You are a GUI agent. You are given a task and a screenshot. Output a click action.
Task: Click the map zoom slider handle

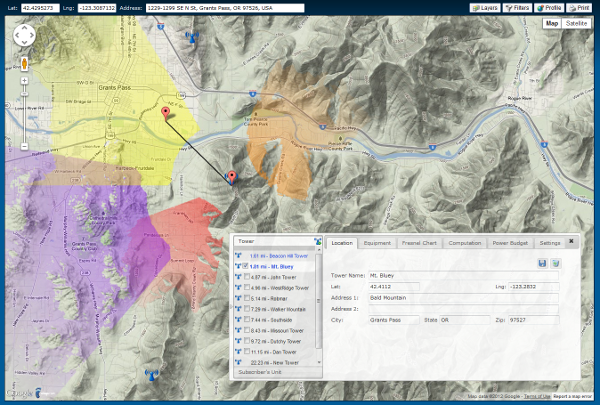coord(24,94)
